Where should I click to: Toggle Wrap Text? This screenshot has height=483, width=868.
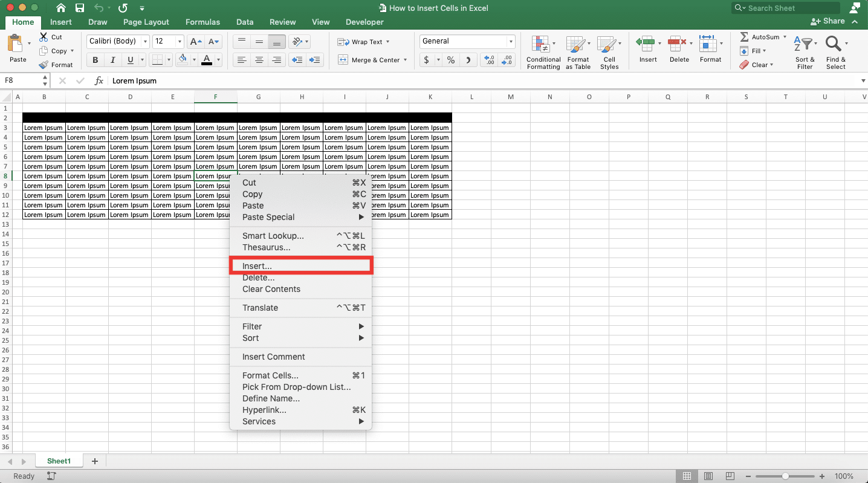click(x=363, y=42)
